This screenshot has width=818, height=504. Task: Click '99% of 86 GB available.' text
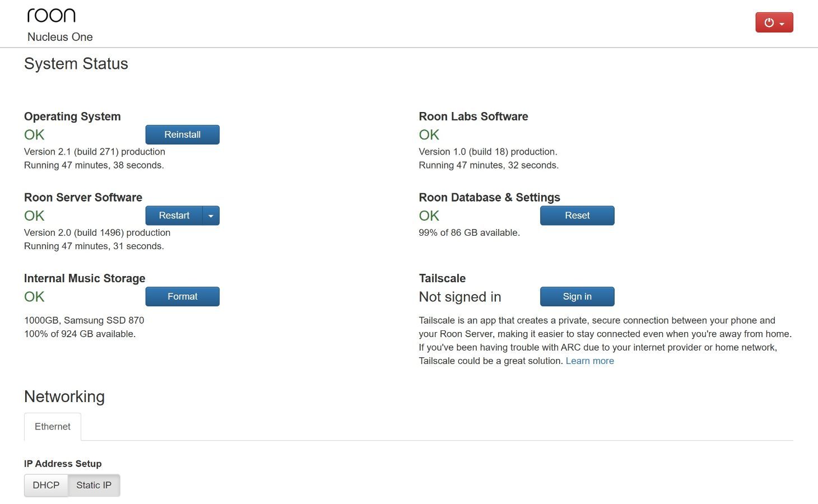(470, 232)
